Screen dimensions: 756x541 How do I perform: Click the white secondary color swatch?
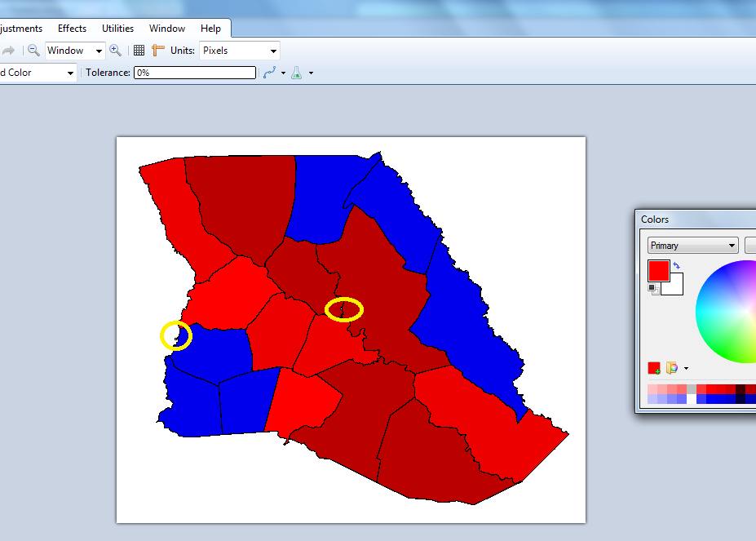[675, 286]
